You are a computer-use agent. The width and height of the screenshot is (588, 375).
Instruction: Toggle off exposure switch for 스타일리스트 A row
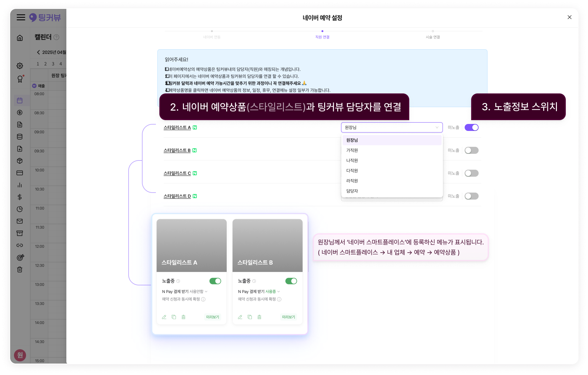471,127
